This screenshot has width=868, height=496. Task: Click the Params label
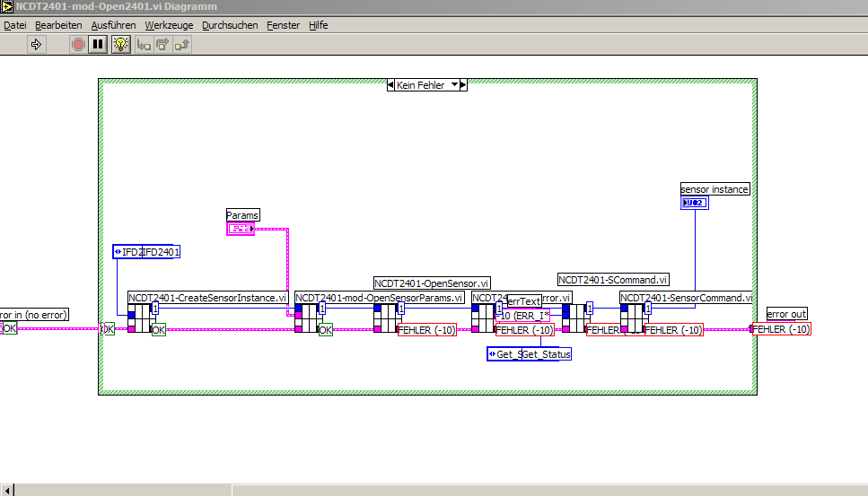(x=242, y=214)
